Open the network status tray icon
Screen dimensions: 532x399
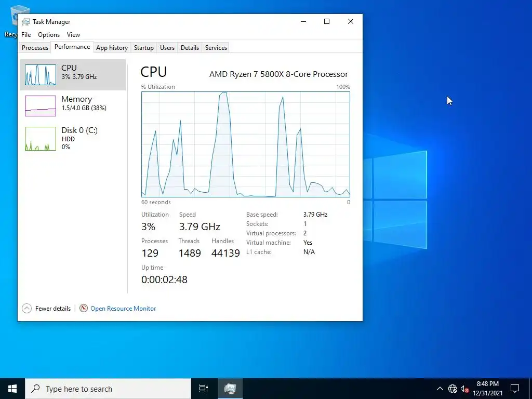pos(453,389)
